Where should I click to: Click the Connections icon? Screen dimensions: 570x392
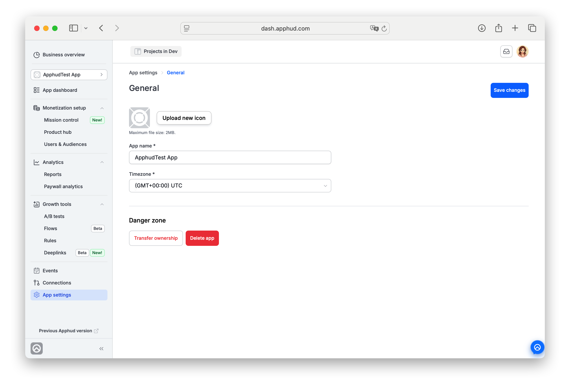[x=36, y=283]
